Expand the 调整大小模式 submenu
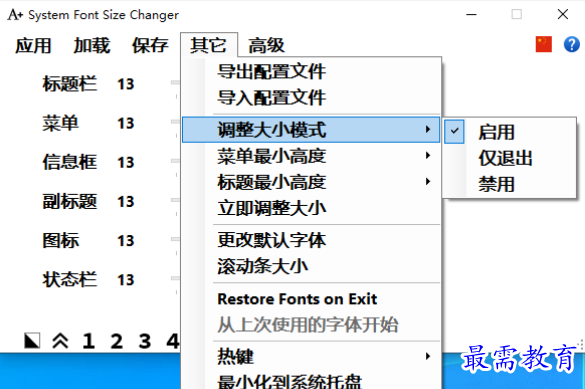585x389 pixels. click(311, 130)
